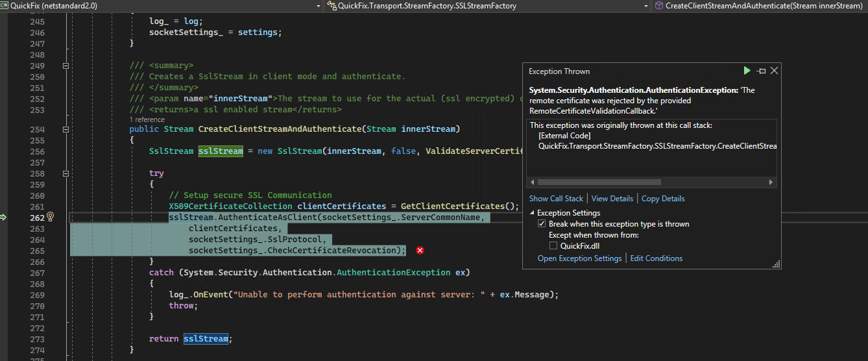Click clientCertificates argument on line 263

pos(233,229)
